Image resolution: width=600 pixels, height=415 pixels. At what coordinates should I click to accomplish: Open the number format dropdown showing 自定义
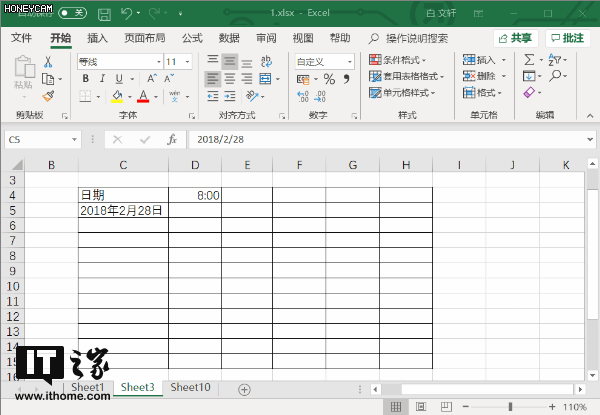(x=349, y=62)
